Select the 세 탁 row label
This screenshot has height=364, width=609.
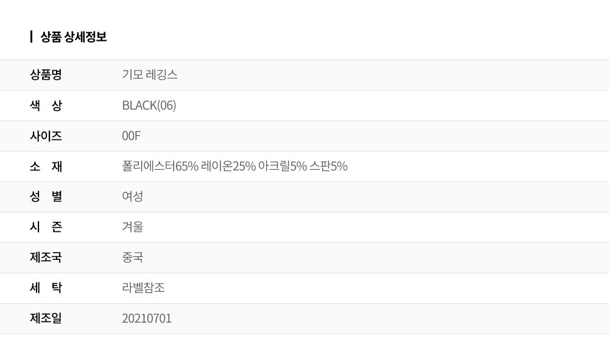[x=46, y=288]
